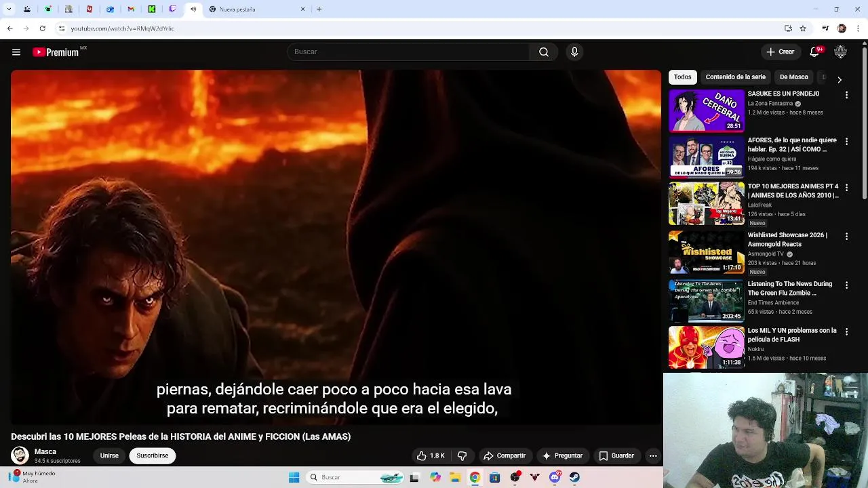
Task: Reload the page in Chrome
Action: [x=42, y=28]
